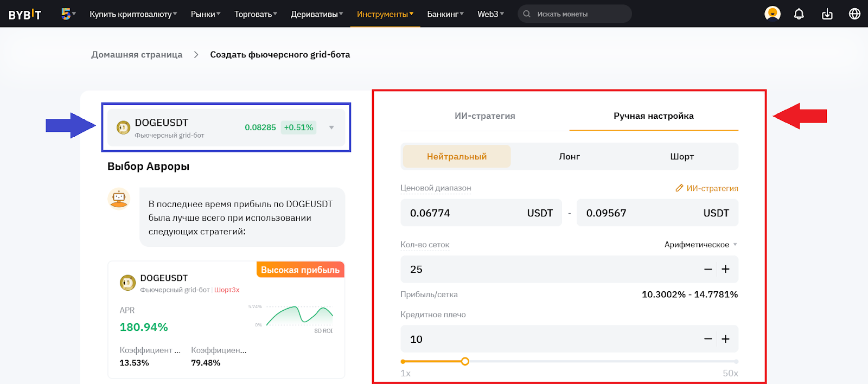Click the lower price 0.06774 field
Screen dimensions: 868x384
tap(481, 213)
